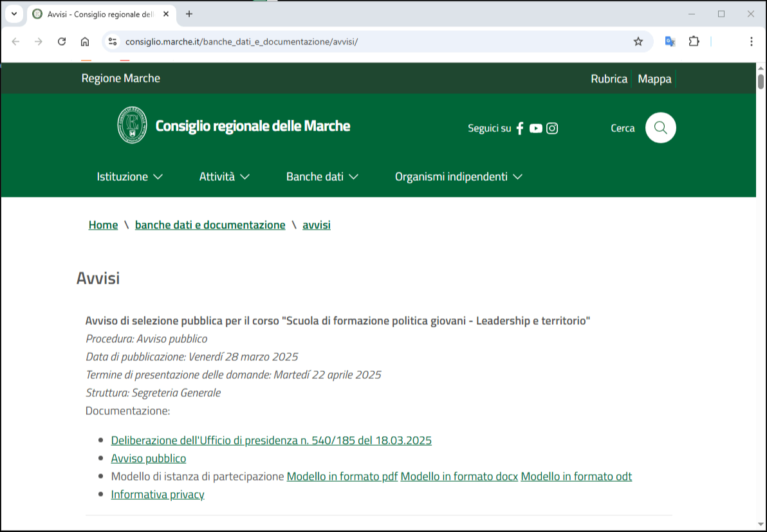Click the magnifying glass search button

660,127
